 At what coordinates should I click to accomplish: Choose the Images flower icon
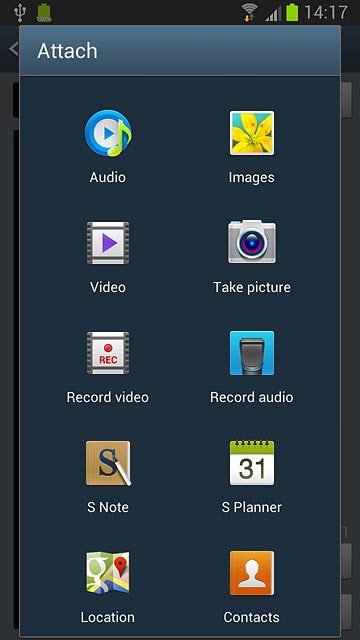(252, 133)
